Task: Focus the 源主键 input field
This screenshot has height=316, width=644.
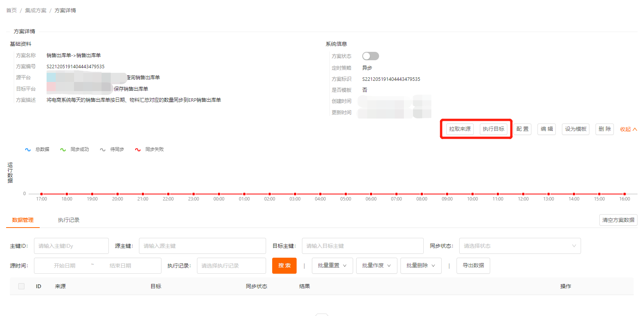Action: tap(202, 246)
